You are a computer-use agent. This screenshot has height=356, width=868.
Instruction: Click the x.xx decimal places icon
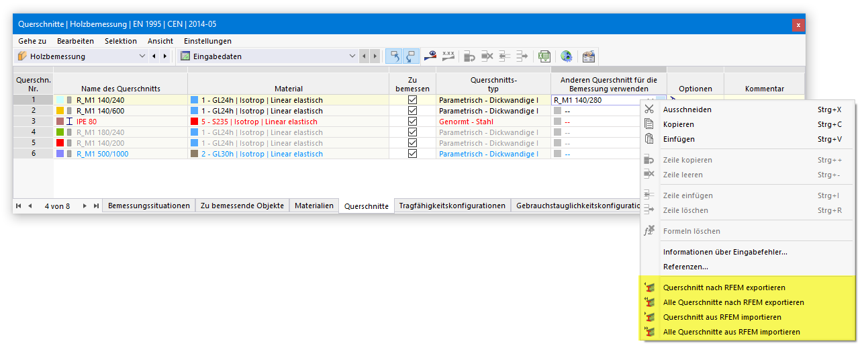click(x=448, y=56)
